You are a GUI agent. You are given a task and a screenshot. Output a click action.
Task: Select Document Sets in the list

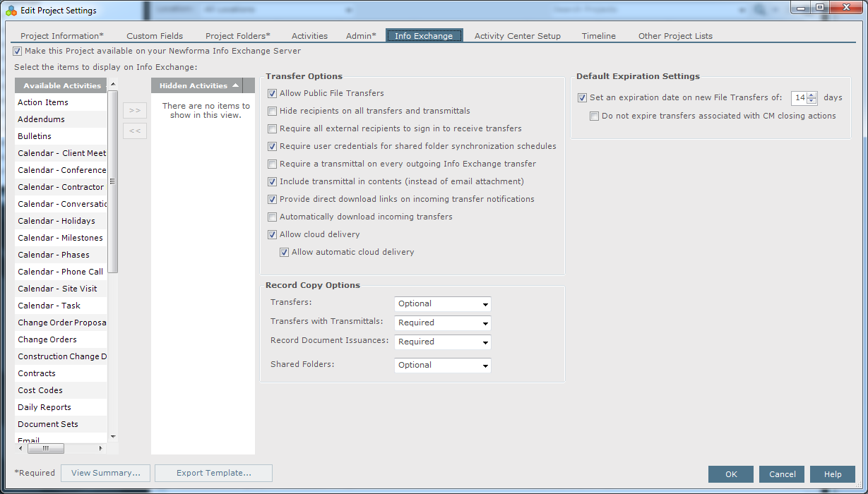[61, 424]
